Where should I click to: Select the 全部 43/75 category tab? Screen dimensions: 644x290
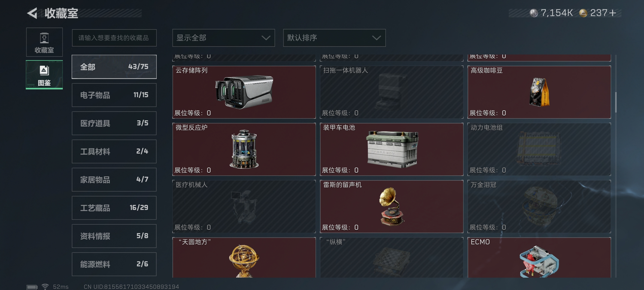pos(114,67)
